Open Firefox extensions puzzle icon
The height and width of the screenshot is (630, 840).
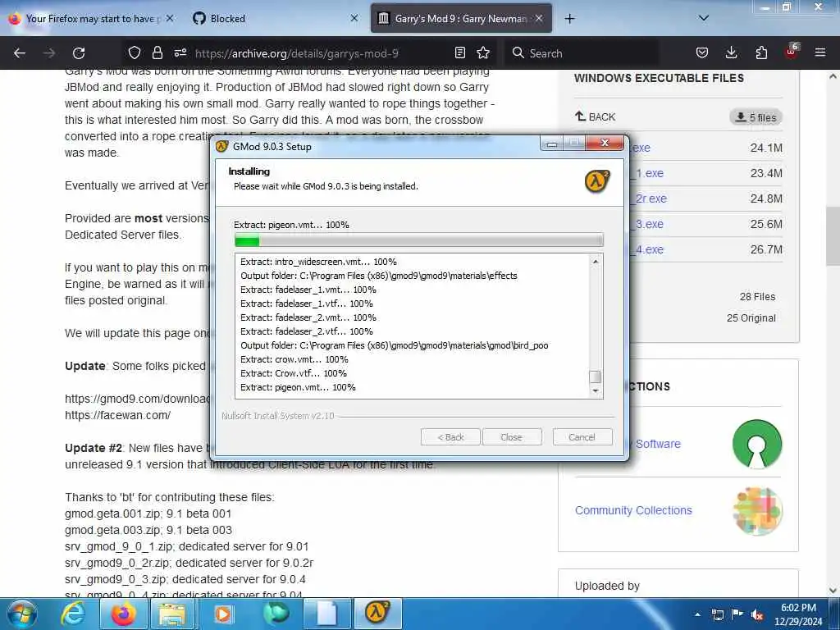(761, 52)
